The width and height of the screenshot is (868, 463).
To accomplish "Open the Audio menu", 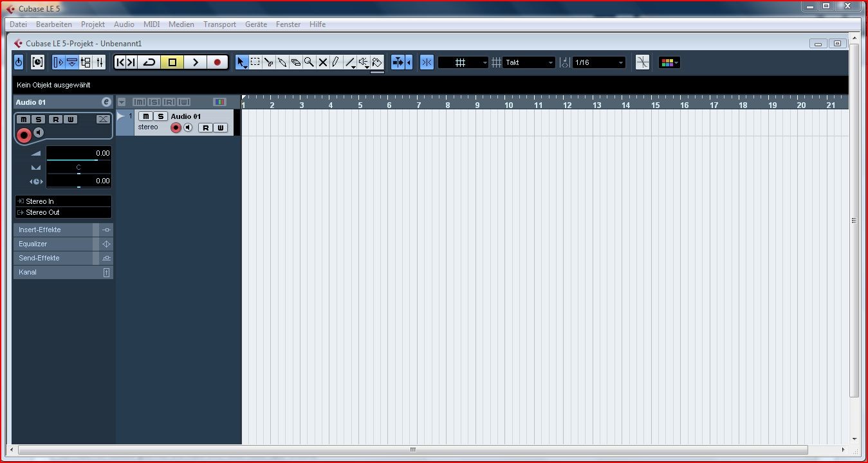I will point(124,24).
